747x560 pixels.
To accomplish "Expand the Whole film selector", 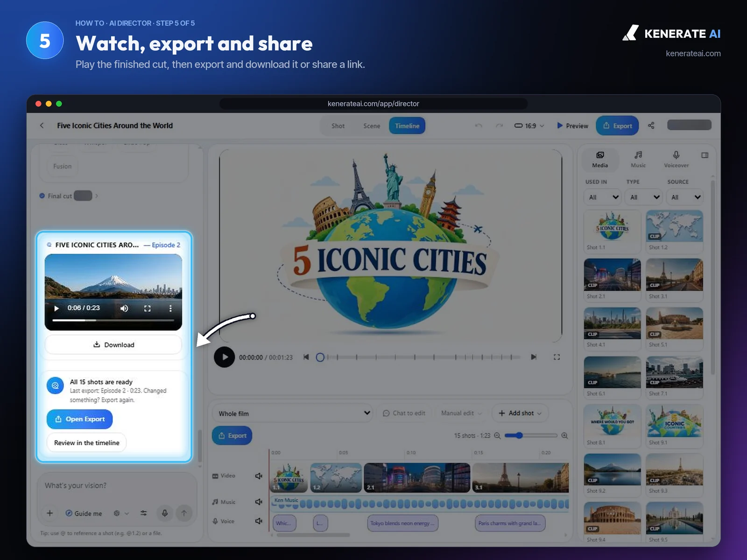I will click(293, 413).
